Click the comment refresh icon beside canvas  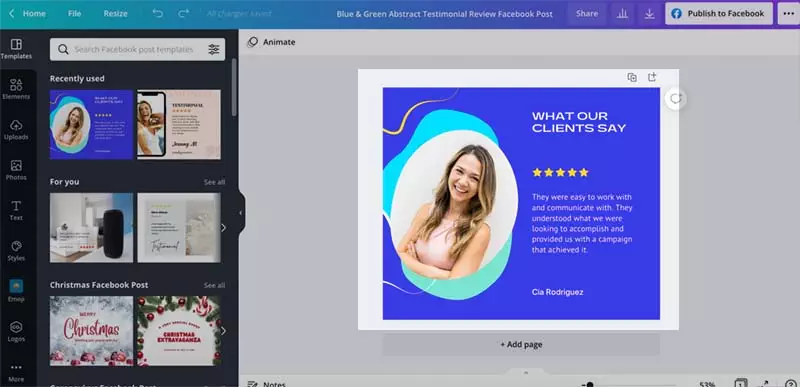pyautogui.click(x=676, y=99)
